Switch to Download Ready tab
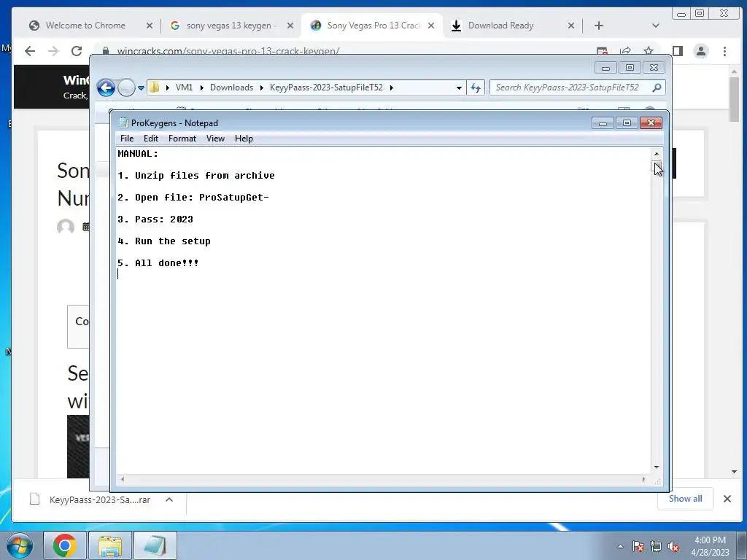Viewport: 747px width, 560px height. tap(500, 26)
